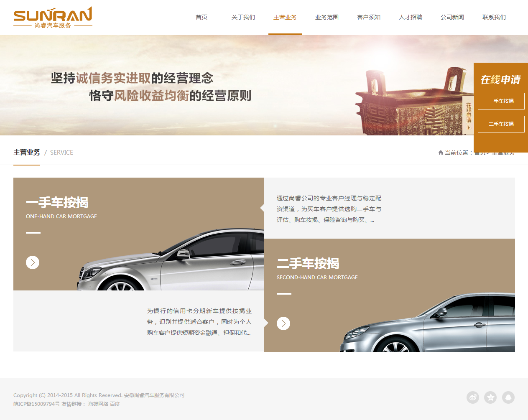Click 二手车按揭 button in 在线申请 panel
The height and width of the screenshot is (420, 528).
click(x=501, y=124)
